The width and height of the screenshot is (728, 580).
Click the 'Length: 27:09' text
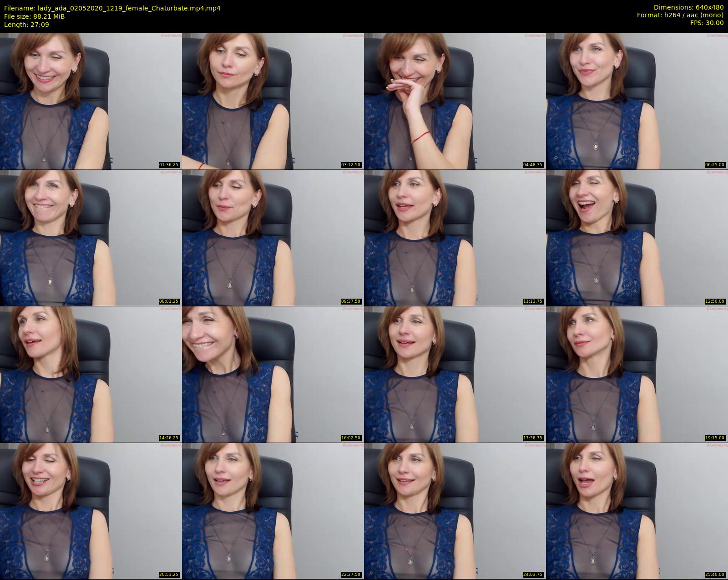click(x=26, y=25)
